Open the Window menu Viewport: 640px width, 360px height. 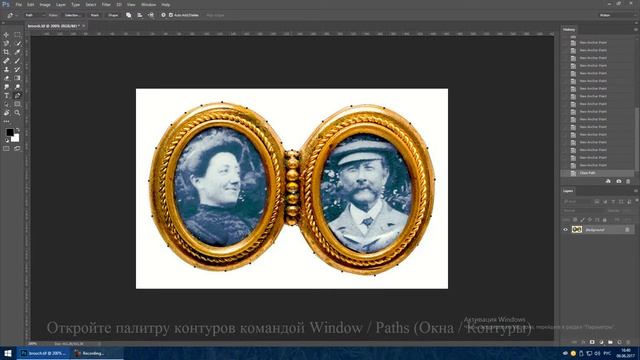148,4
